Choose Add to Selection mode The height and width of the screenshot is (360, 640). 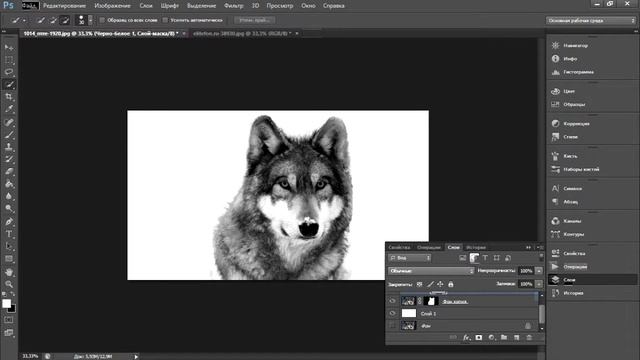click(53, 20)
